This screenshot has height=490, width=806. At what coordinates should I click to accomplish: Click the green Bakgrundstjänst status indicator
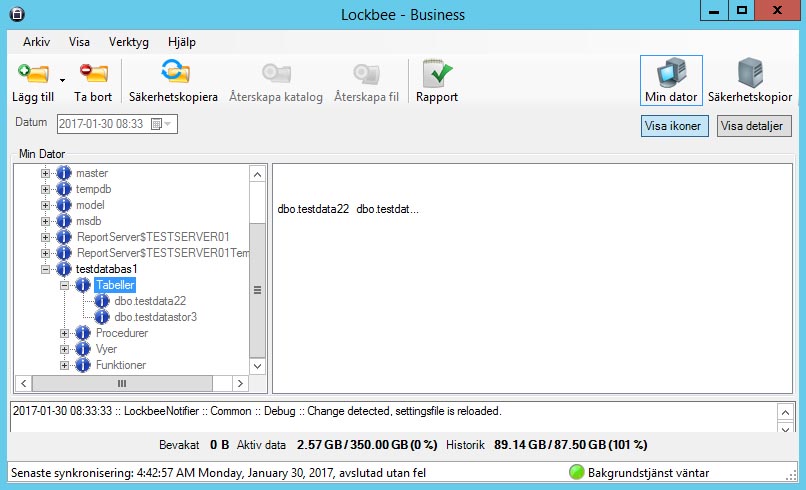click(577, 472)
